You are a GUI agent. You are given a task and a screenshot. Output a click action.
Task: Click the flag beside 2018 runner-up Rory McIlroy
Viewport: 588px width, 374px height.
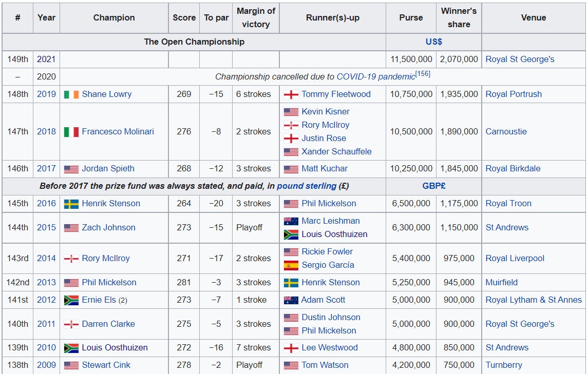pyautogui.click(x=291, y=125)
